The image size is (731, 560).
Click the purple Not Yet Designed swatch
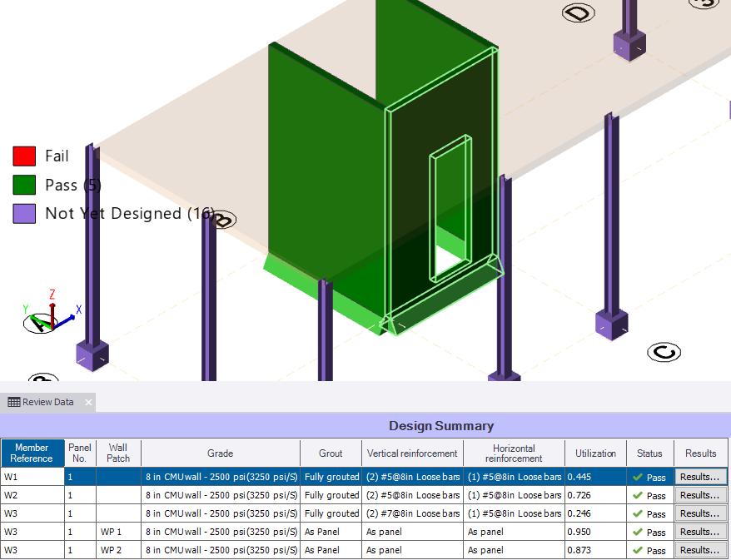[24, 214]
